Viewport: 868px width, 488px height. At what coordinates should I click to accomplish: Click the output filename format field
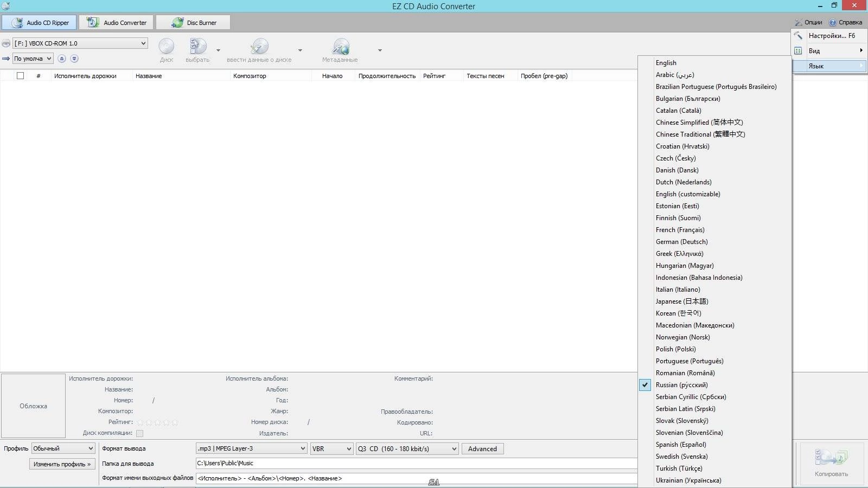click(416, 478)
